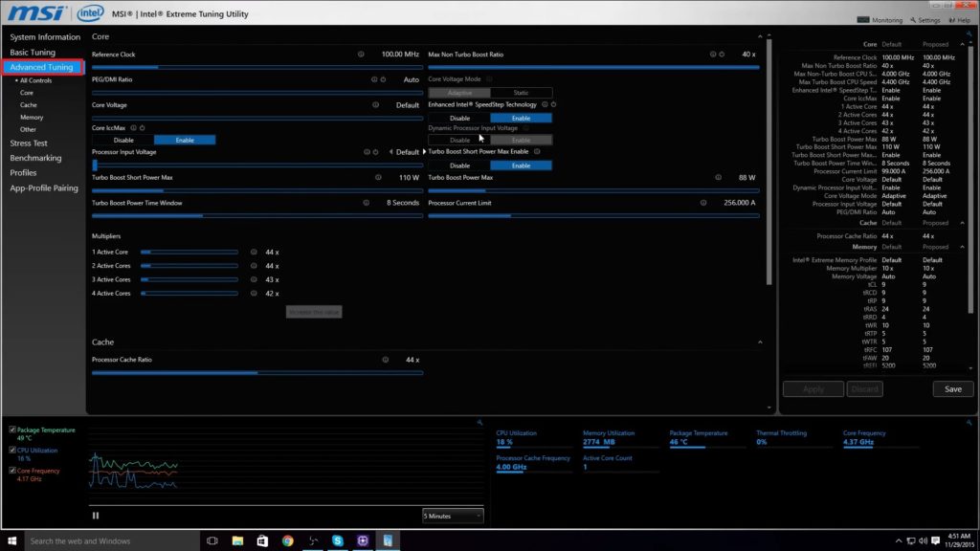Collapse the Memory group in the summary panel

pyautogui.click(x=963, y=247)
